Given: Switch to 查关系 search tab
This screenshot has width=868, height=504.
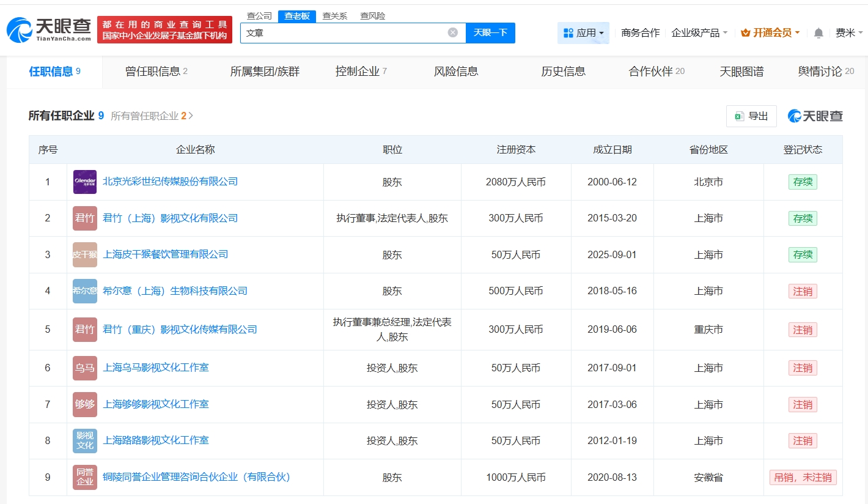Looking at the screenshot, I should (335, 16).
